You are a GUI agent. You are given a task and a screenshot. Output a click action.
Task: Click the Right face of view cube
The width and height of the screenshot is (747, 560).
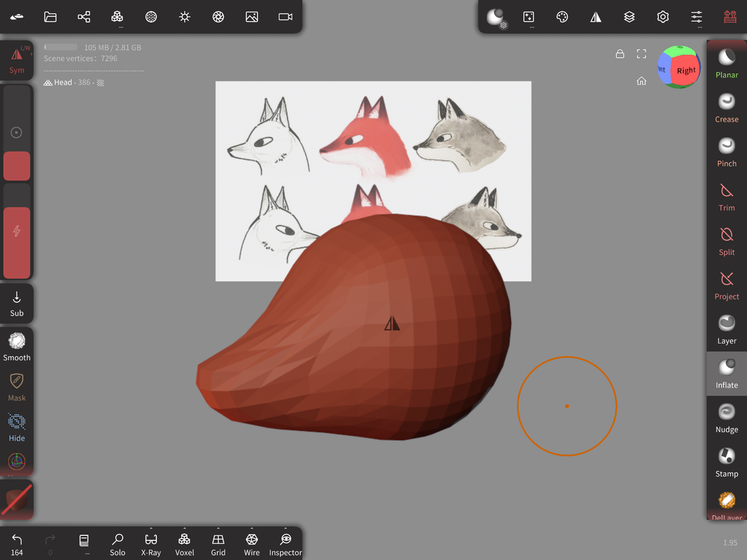(685, 71)
